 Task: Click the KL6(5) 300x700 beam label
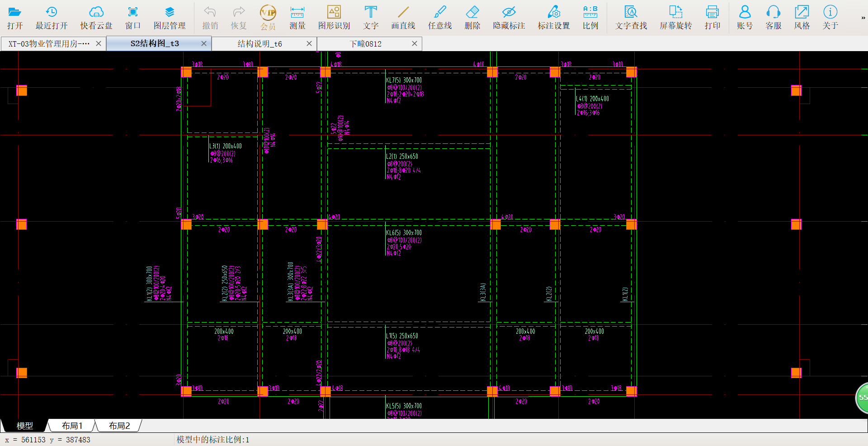click(x=404, y=233)
